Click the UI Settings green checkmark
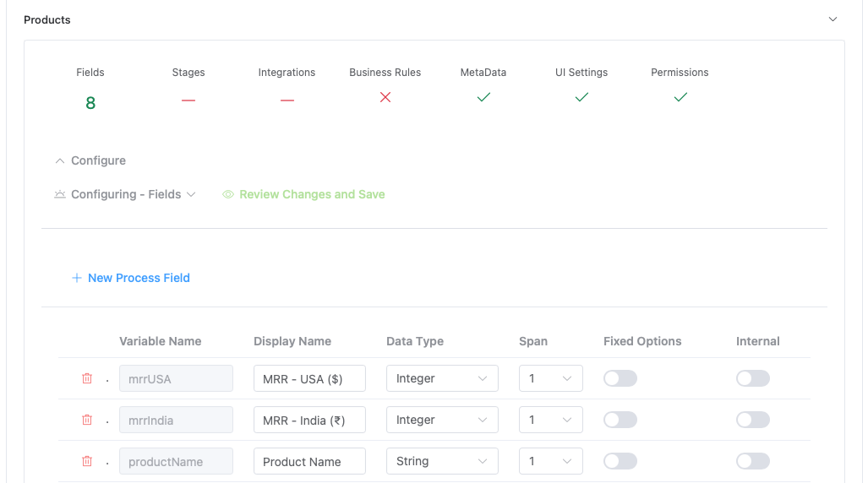 click(581, 97)
